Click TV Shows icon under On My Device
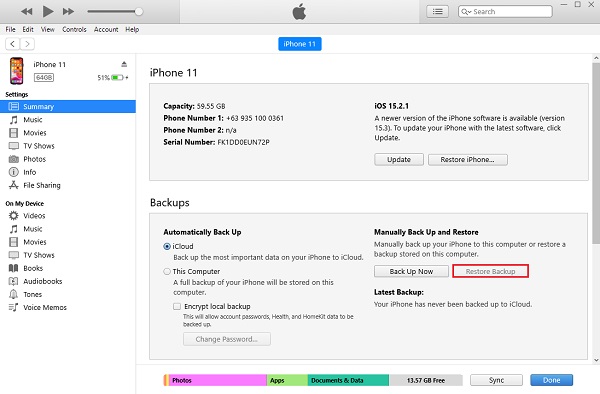Viewport: 600px width, 394px height. (13, 255)
